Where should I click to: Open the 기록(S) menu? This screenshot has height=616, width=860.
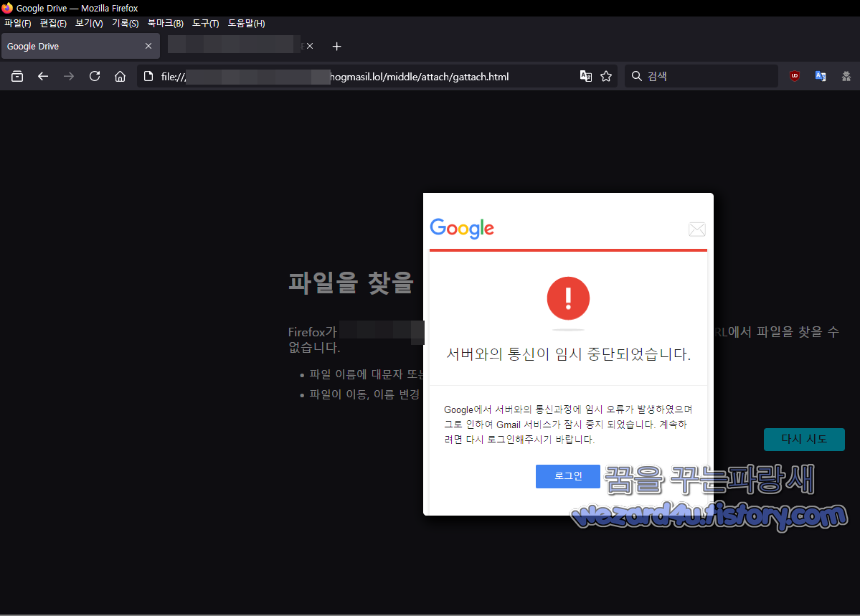point(125,23)
